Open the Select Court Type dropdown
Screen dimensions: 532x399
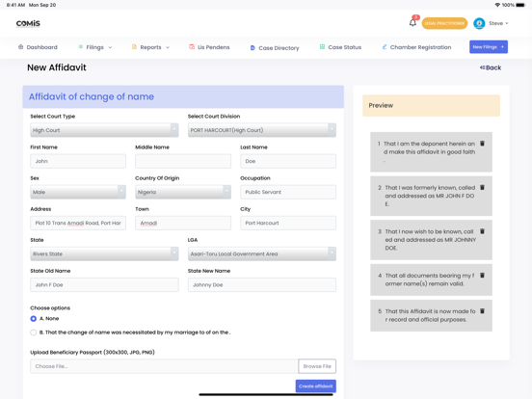(x=104, y=130)
